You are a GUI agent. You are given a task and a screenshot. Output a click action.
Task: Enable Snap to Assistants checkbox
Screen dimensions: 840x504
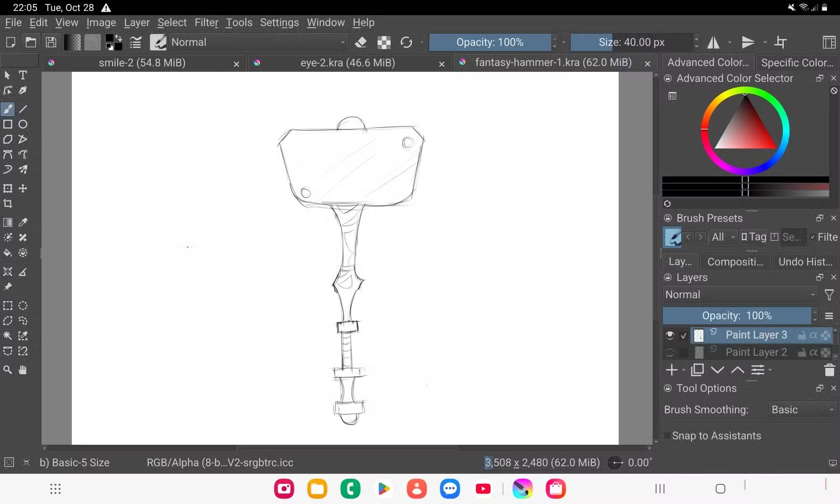pos(667,436)
